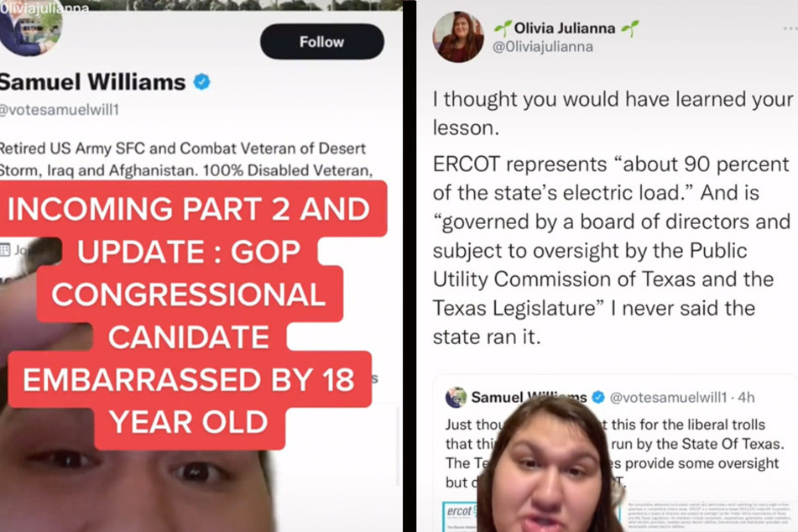This screenshot has height=532, width=798.
Task: Click the Oliviajulianna watermark at the top
Action: 44,8
